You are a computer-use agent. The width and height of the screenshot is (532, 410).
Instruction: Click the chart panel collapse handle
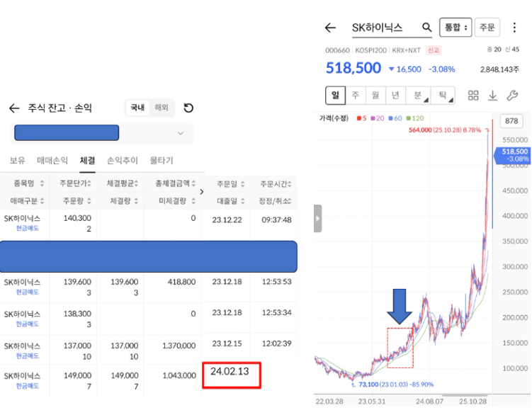(x=317, y=218)
